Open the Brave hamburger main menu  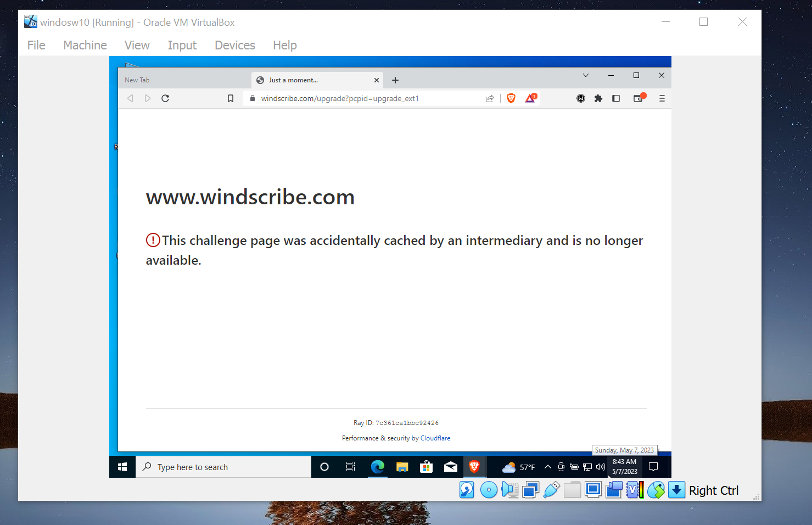tap(662, 98)
